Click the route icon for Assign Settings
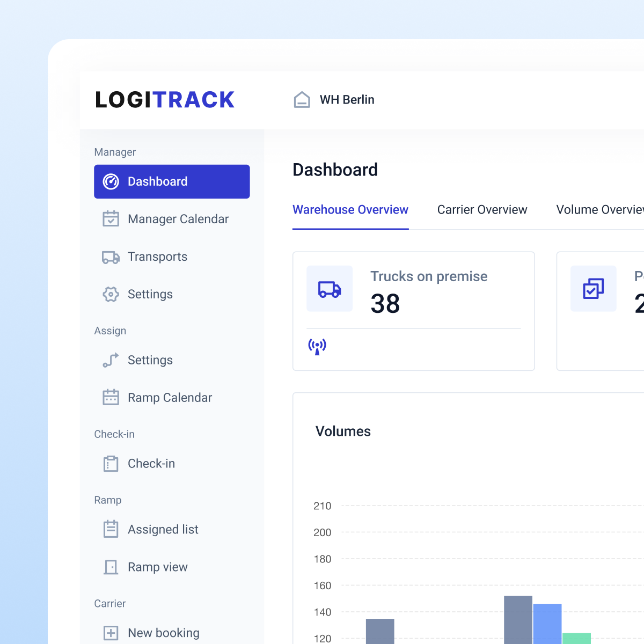 click(x=111, y=360)
